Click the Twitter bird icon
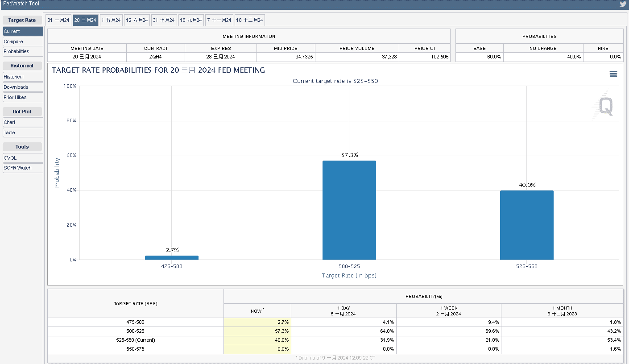Image resolution: width=629 pixels, height=364 pixels. tap(623, 4)
